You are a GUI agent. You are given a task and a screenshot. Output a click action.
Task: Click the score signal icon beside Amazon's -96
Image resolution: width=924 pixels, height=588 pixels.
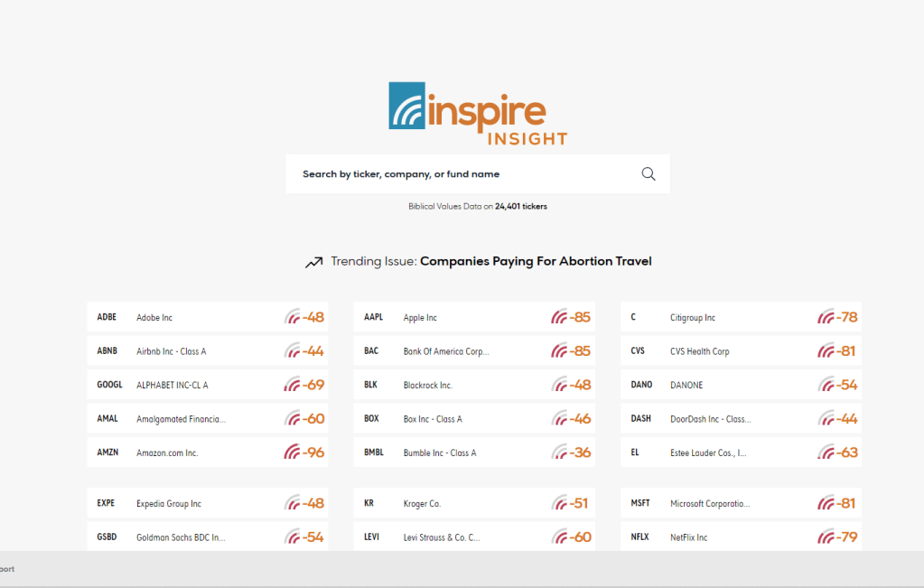pos(292,453)
